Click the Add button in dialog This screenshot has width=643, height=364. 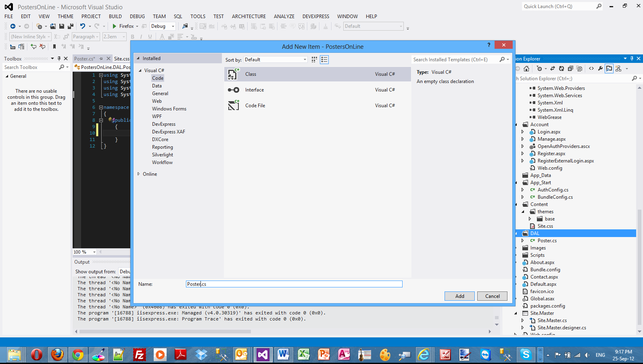click(459, 296)
